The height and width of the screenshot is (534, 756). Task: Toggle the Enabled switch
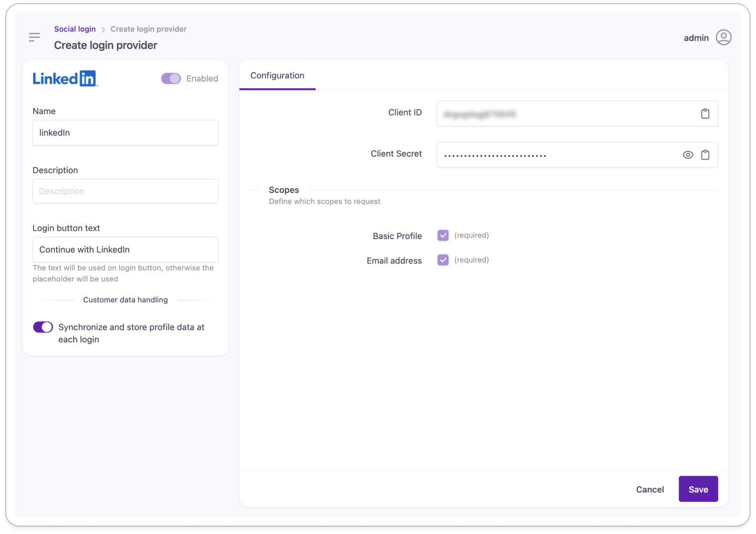coord(171,78)
